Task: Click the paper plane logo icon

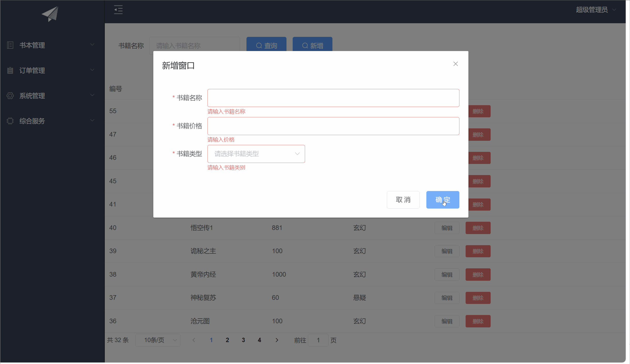Action: (x=50, y=14)
